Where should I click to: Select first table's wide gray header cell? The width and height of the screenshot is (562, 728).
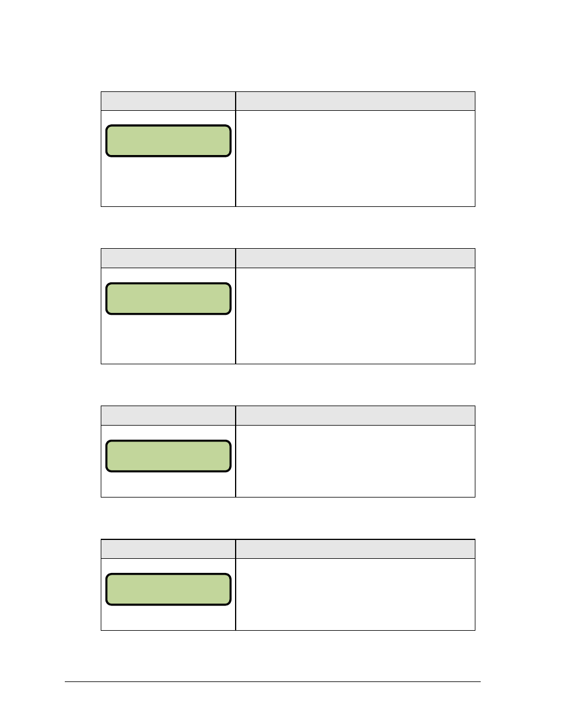tap(355, 101)
